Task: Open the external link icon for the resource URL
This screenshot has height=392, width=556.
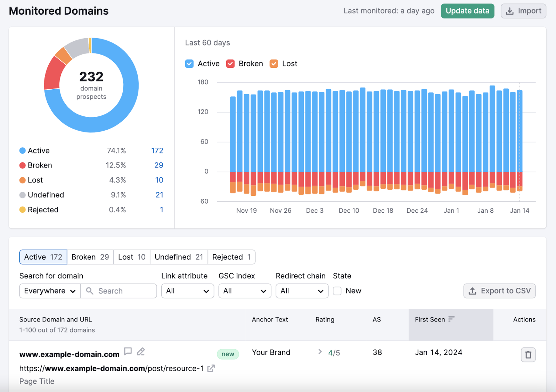Action: tap(211, 368)
